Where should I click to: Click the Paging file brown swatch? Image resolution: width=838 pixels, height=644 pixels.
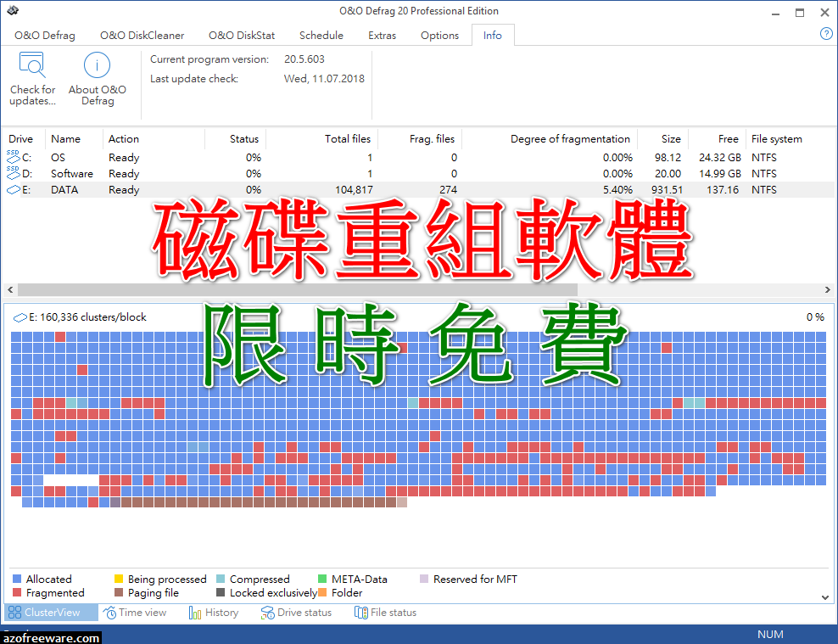pyautogui.click(x=119, y=592)
